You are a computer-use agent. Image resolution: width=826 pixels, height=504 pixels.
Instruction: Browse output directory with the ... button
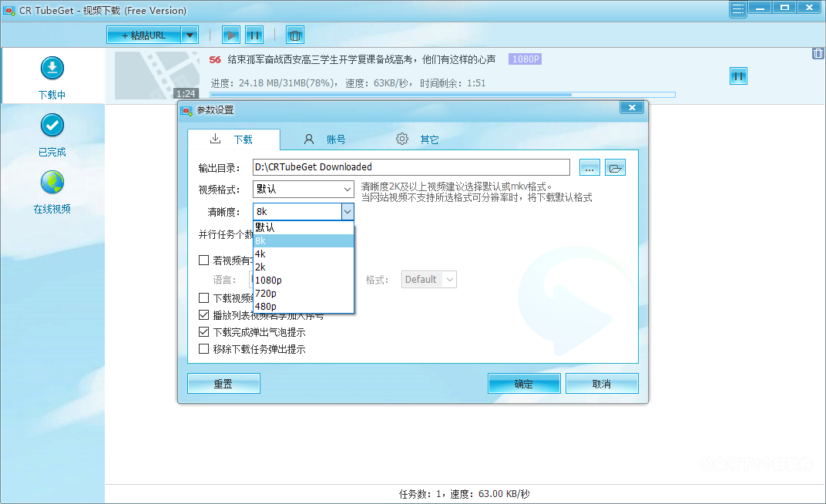click(x=589, y=167)
